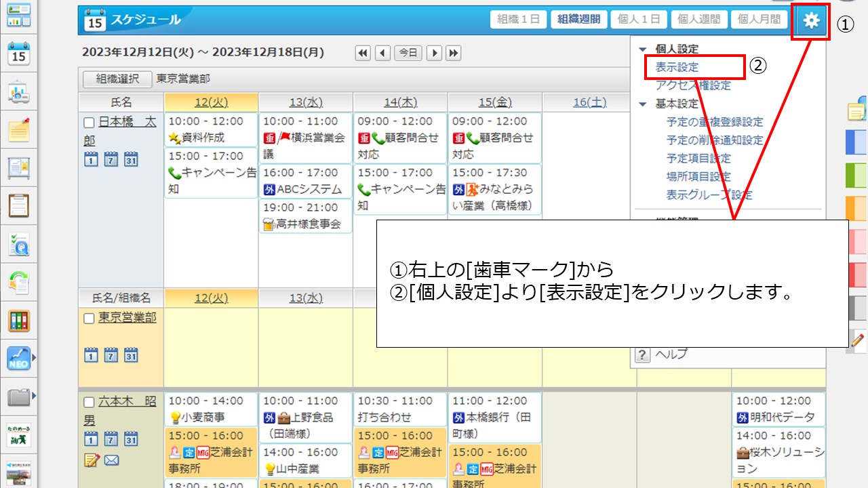Open the clipboard icon in left sidebar
The height and width of the screenshot is (488, 868).
click(19, 205)
